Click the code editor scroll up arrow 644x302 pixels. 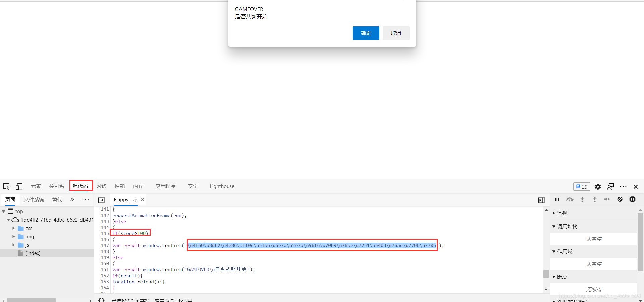tap(546, 210)
